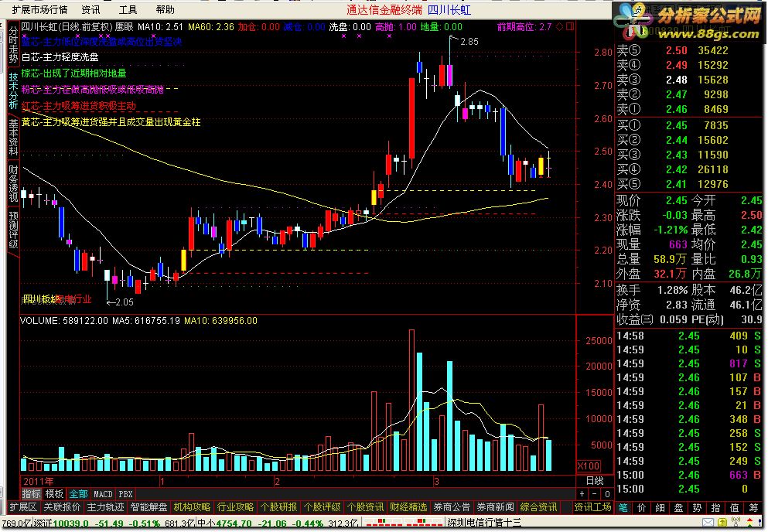Open the 券商公告 bottom tab
This screenshot has width=768, height=532.
pos(451,507)
